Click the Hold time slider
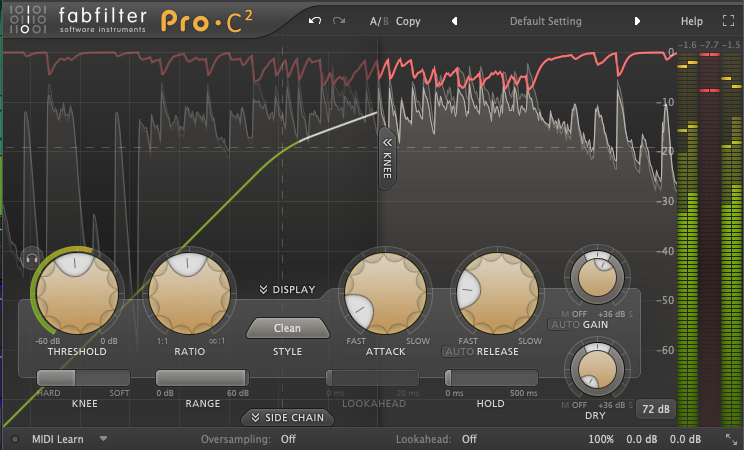The height and width of the screenshot is (450, 744). (491, 378)
